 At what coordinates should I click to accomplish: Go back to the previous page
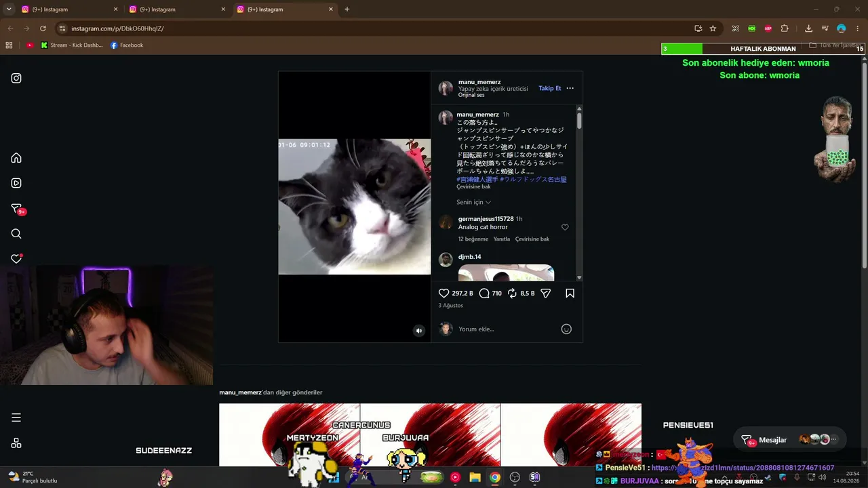(x=10, y=28)
